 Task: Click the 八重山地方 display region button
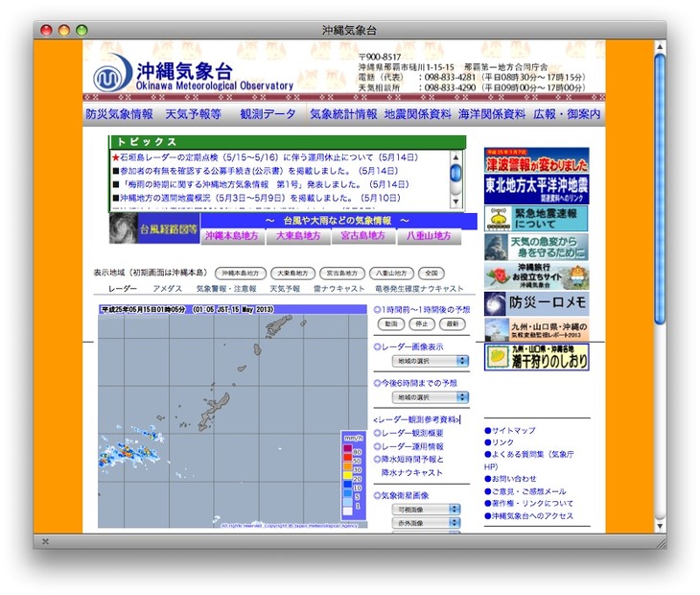coord(391,273)
